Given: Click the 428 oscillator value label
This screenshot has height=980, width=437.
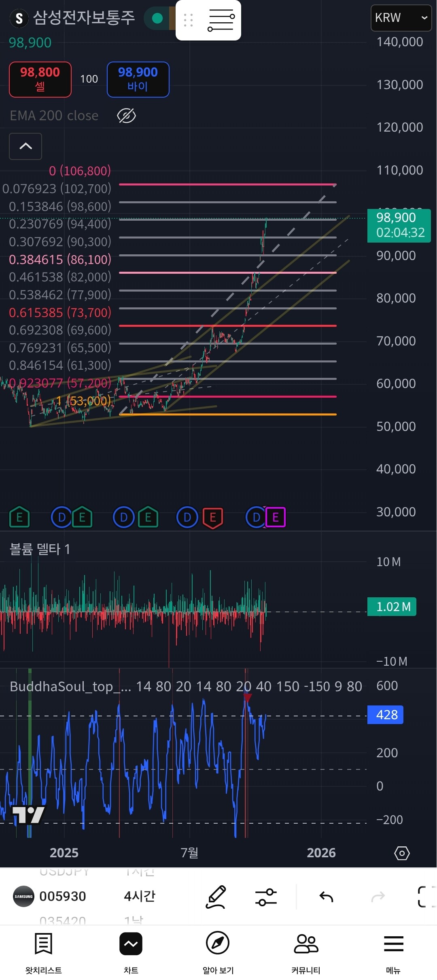Looking at the screenshot, I should (385, 715).
